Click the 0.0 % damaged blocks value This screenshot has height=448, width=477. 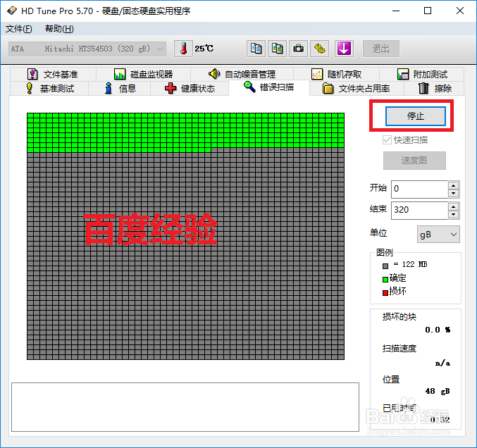coord(438,330)
